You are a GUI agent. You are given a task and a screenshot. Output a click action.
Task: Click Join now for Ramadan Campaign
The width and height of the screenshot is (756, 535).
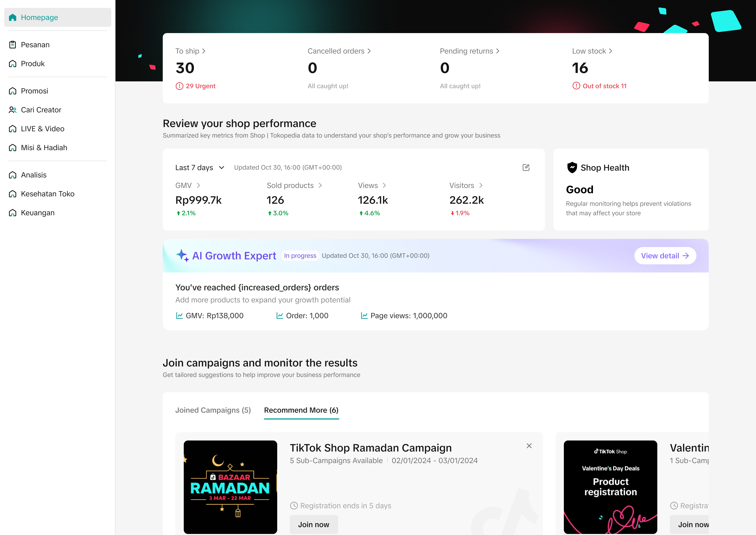(x=313, y=524)
